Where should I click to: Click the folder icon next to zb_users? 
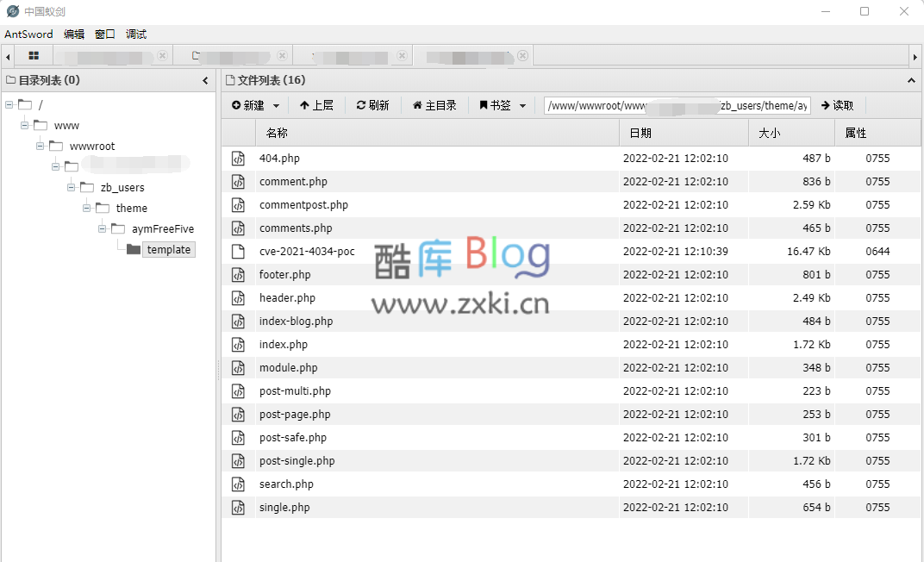87,187
